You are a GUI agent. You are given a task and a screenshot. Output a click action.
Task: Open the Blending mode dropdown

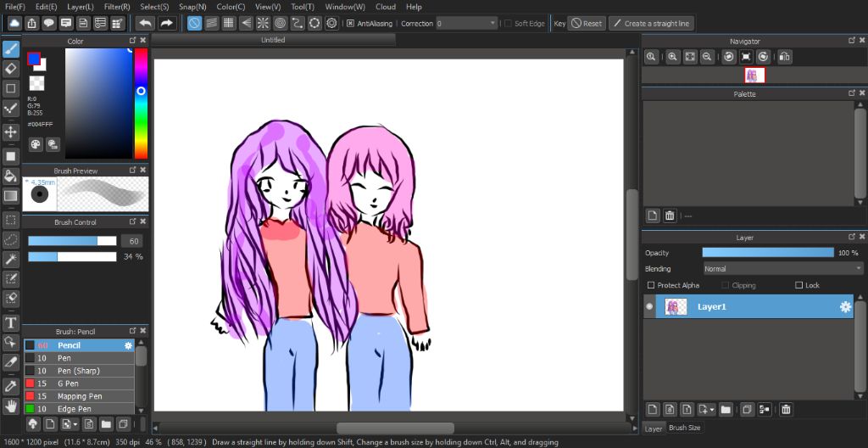[782, 269]
